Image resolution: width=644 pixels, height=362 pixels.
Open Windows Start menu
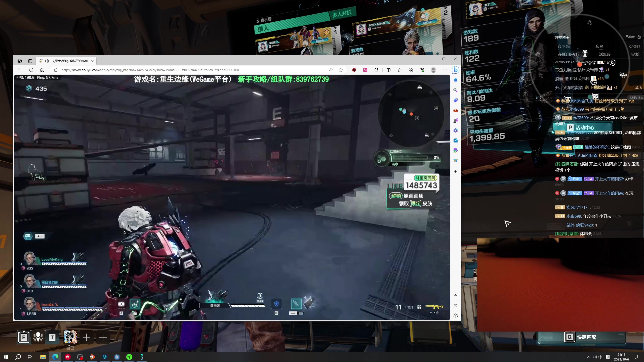click(x=6, y=357)
